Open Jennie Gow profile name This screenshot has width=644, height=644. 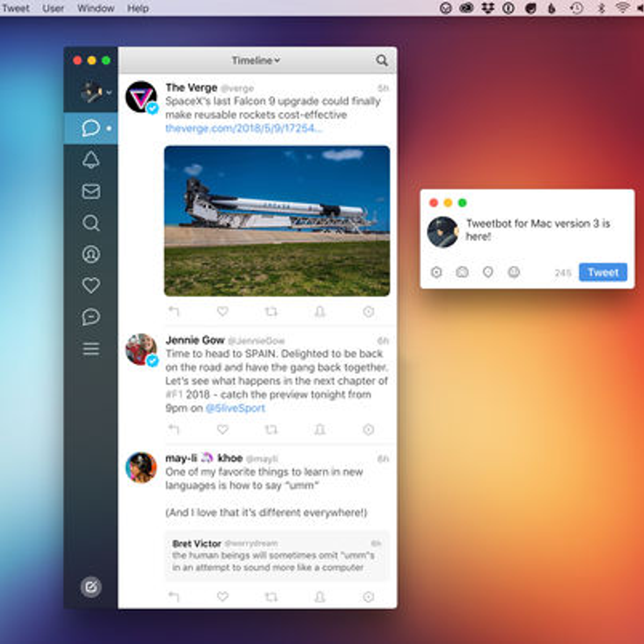195,340
